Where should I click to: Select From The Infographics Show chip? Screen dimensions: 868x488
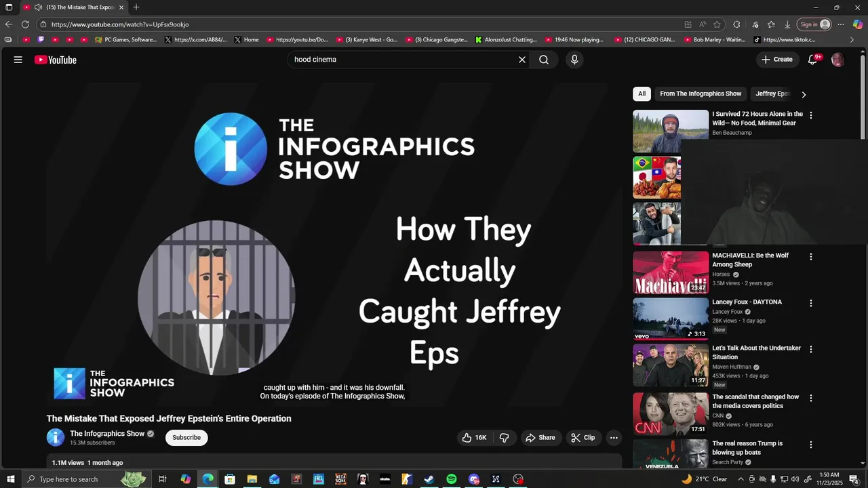coord(701,94)
